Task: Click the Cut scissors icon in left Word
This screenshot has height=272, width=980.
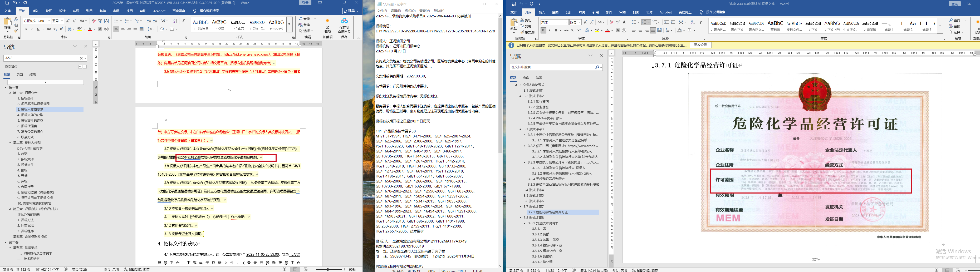Action: pos(16,18)
